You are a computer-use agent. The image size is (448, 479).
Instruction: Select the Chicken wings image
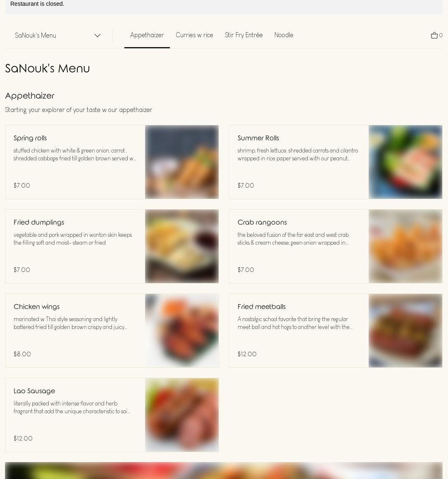coord(182,331)
